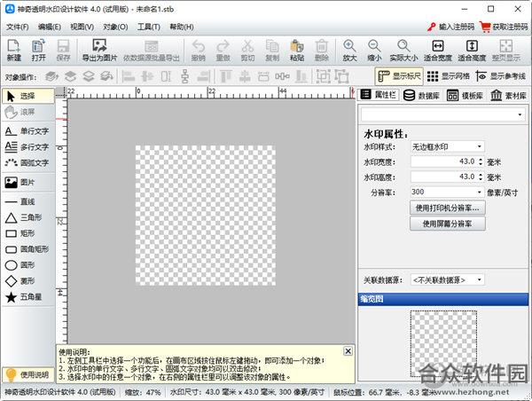Click the 缩小 zoom out icon

pos(374,51)
